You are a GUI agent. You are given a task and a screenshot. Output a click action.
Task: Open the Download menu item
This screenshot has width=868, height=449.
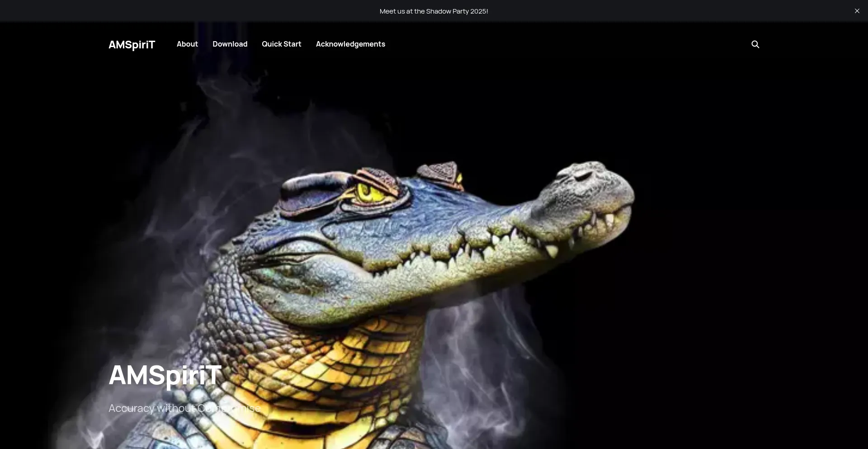tap(230, 44)
